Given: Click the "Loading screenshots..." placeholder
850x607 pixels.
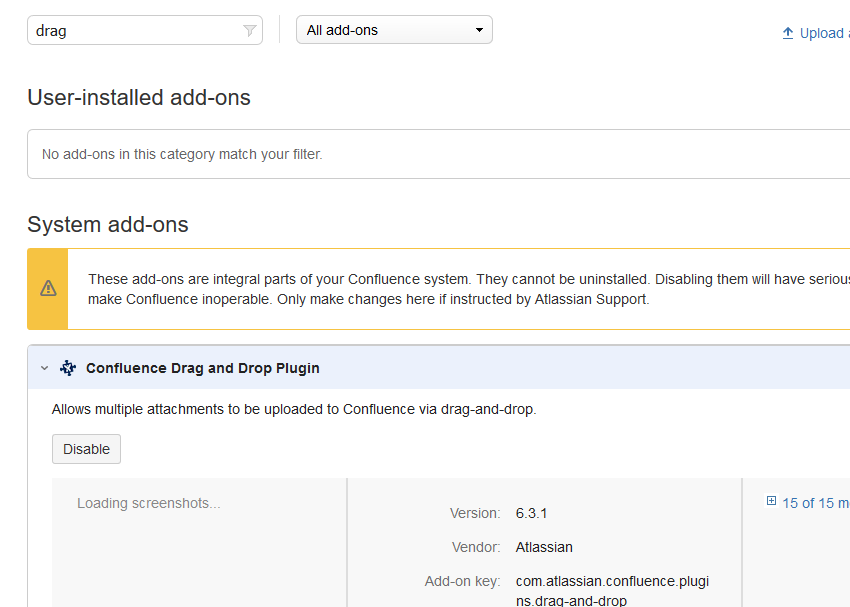Looking at the screenshot, I should tap(149, 503).
